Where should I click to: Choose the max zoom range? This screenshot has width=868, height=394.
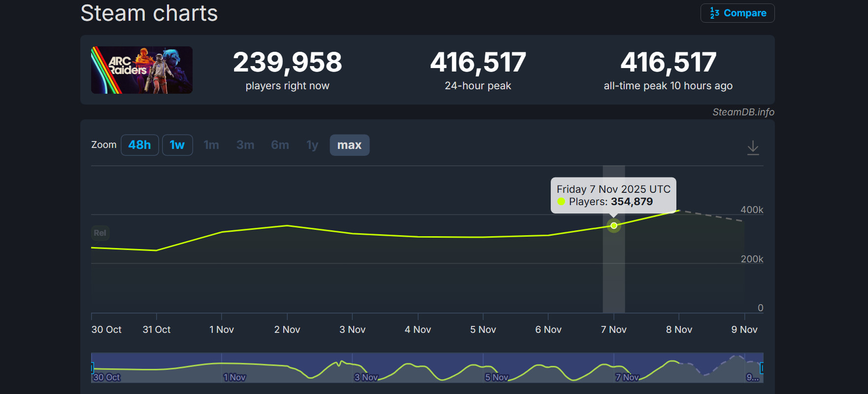pyautogui.click(x=350, y=145)
